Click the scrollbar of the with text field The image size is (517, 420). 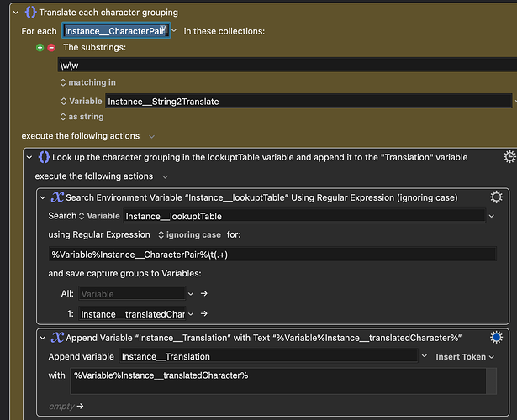click(x=491, y=381)
